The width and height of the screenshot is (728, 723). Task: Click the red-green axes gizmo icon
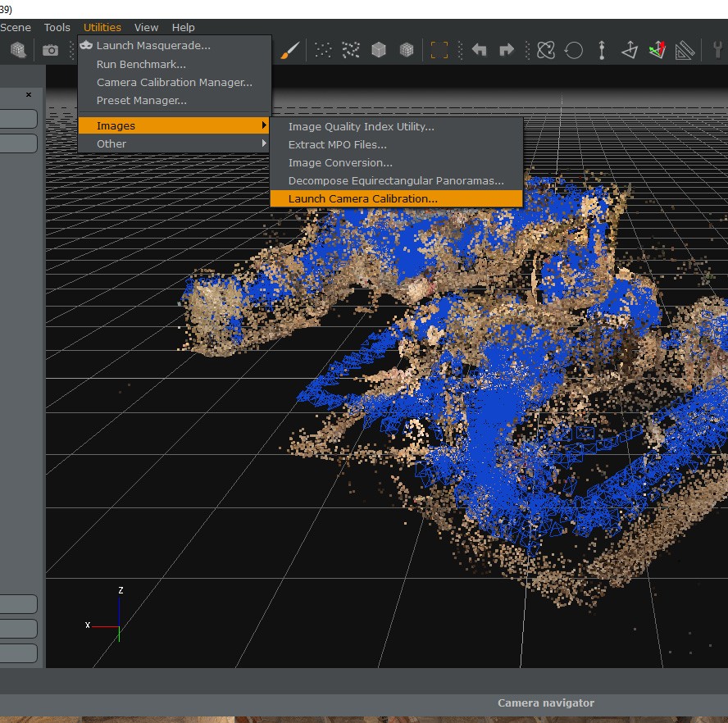657,50
